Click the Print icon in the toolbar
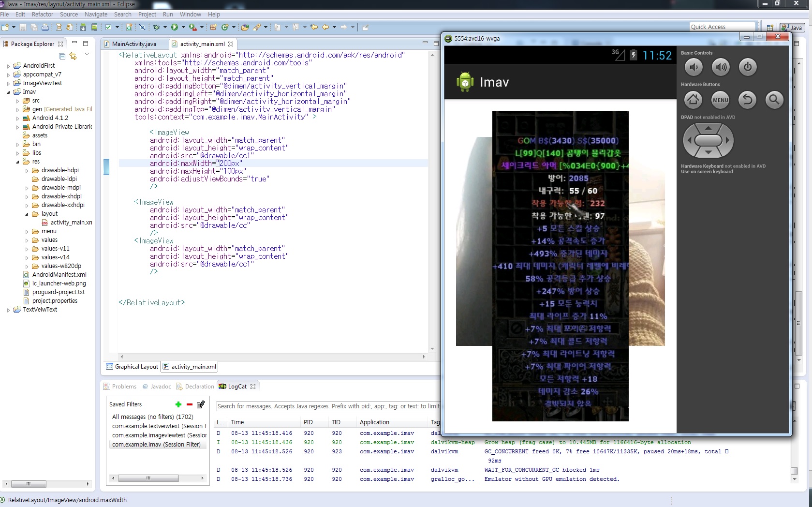812x507 pixels. click(45, 27)
